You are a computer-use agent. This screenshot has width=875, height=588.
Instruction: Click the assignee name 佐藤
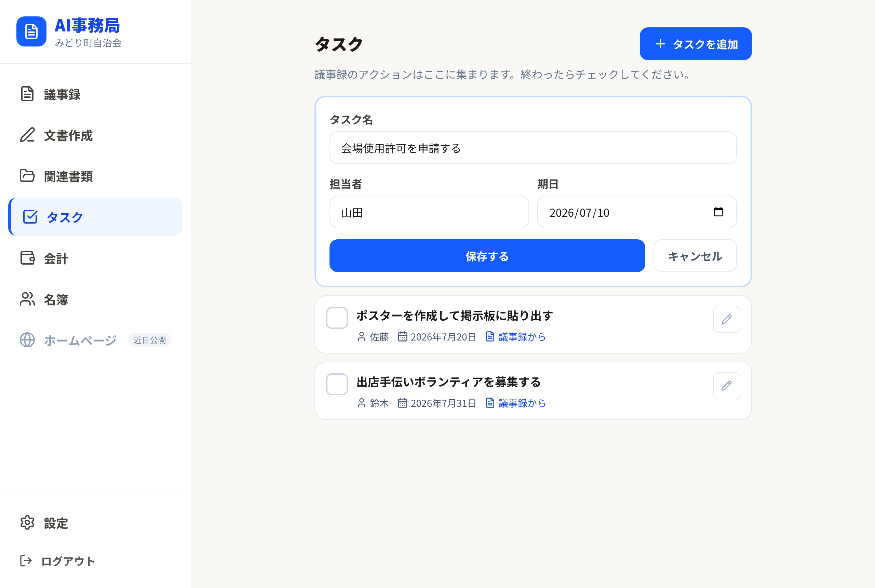click(379, 337)
